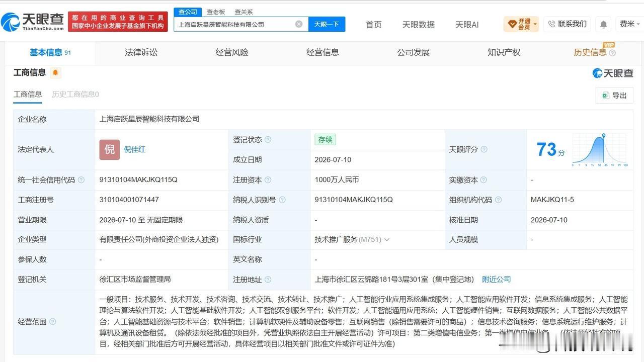Click the 有限责任公司(外商投资企业法人独资) value
Screen dimensions: 644x362
pos(159,240)
